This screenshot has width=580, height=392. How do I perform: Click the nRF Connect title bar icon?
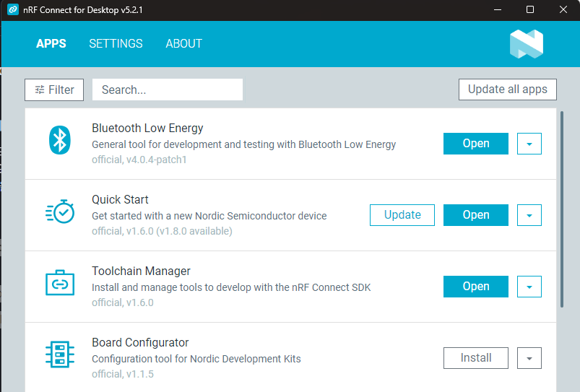13,9
